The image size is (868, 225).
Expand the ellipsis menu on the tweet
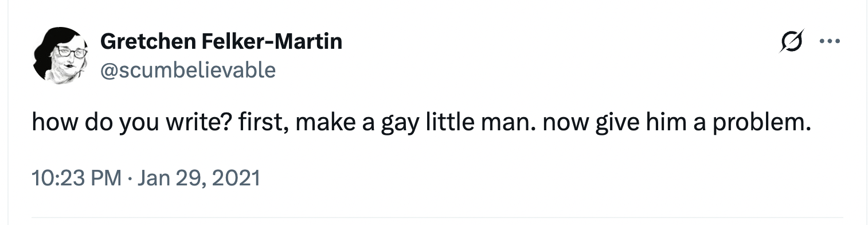[x=830, y=41]
